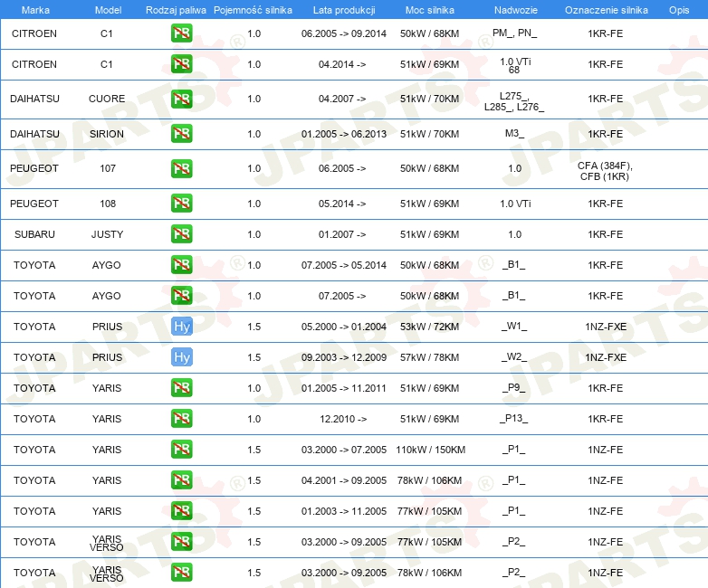Select the CUORE model cell
Screen dimensions: 708x588
click(x=107, y=99)
